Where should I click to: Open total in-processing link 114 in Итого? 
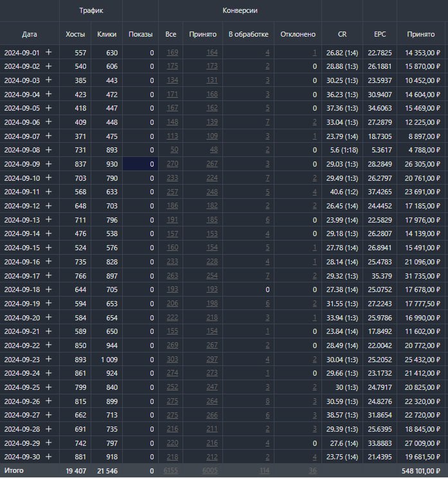(264, 471)
